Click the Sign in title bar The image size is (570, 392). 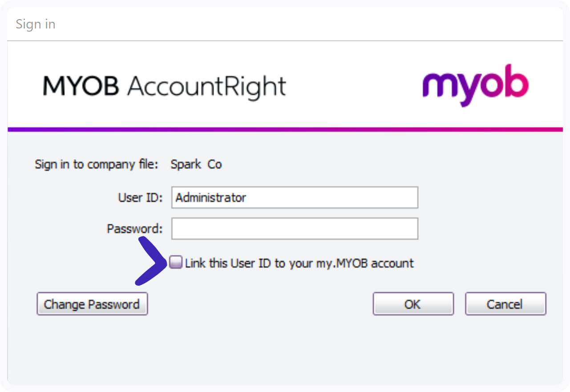pyautogui.click(x=36, y=24)
